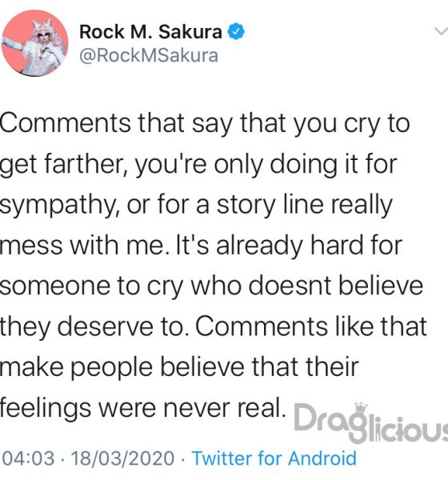Click the line "they deserve to. Comments like that"
The image size is (448, 480).
click(x=214, y=326)
